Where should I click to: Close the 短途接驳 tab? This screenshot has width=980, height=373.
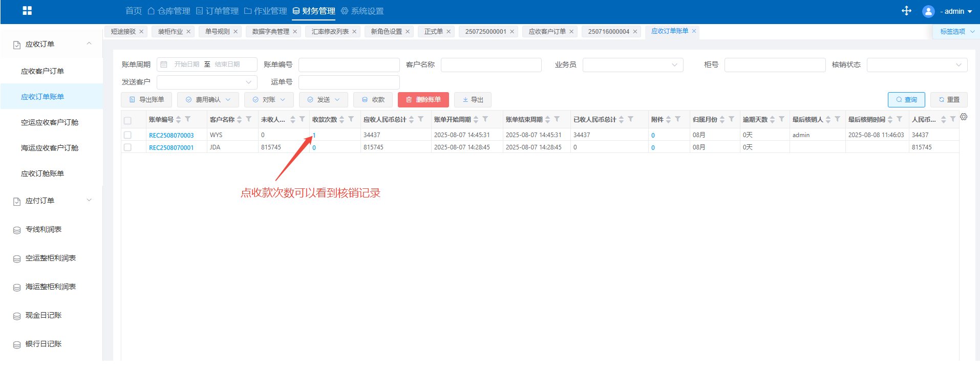tap(141, 32)
